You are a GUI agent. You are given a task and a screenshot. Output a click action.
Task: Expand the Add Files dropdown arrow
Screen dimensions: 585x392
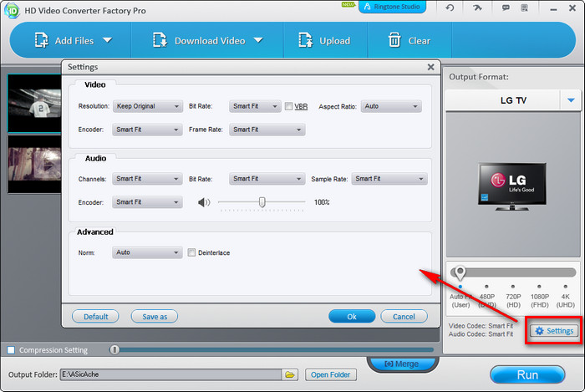108,40
